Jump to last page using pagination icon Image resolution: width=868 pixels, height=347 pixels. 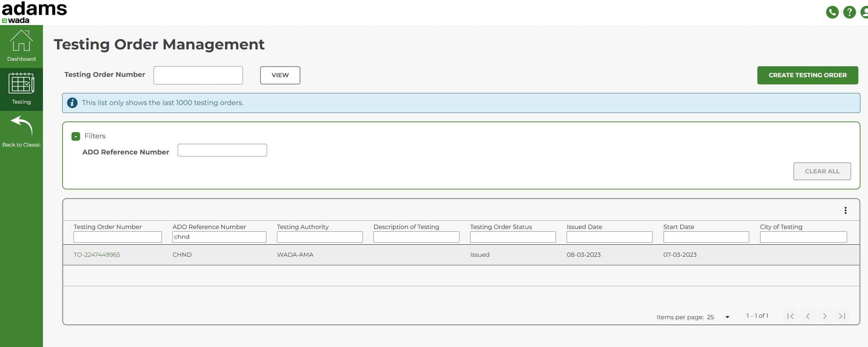click(843, 316)
